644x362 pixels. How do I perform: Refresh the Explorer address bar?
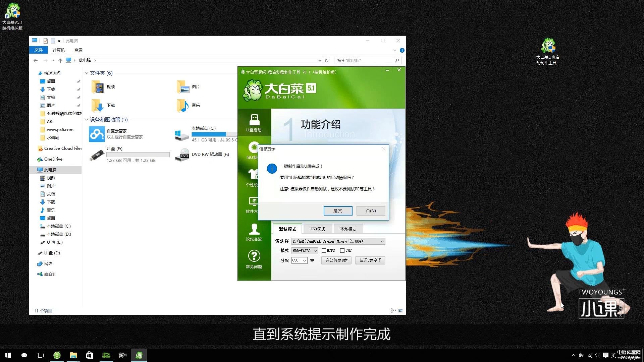point(327,60)
